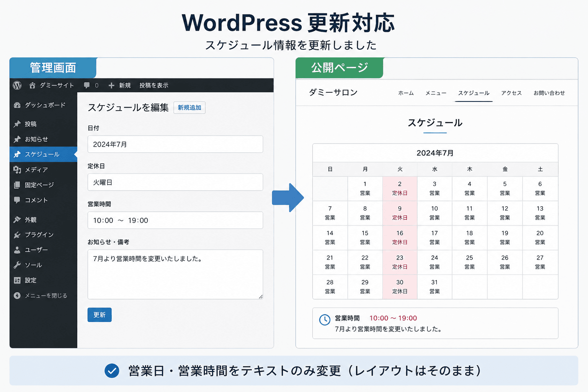The height and width of the screenshot is (392, 588).
Task: Click the blue 更新 button
Action: click(x=100, y=315)
